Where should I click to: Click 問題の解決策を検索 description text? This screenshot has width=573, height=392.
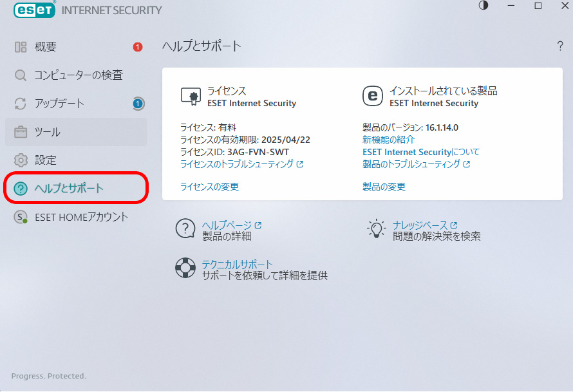click(437, 236)
